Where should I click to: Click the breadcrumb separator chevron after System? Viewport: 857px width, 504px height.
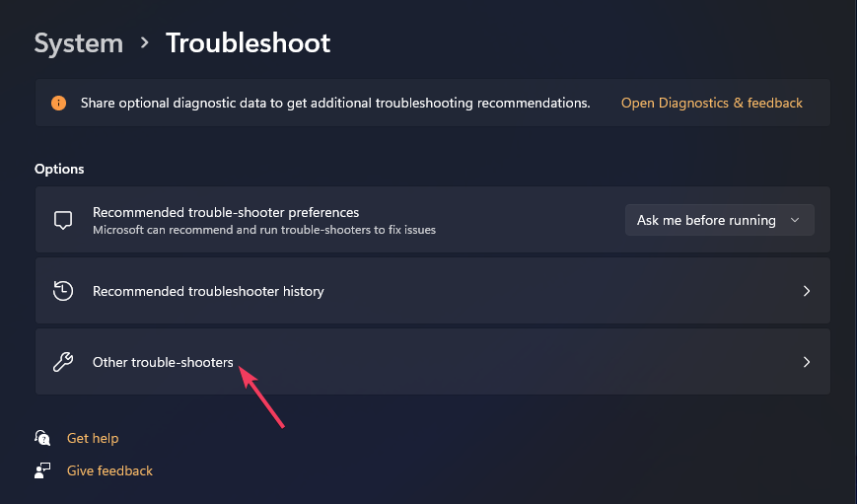pyautogui.click(x=144, y=42)
